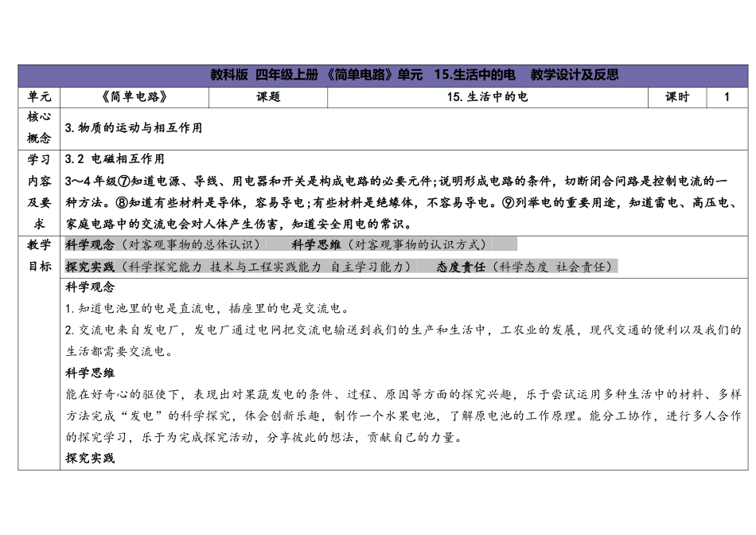Select the '核心概念' row label

point(39,127)
